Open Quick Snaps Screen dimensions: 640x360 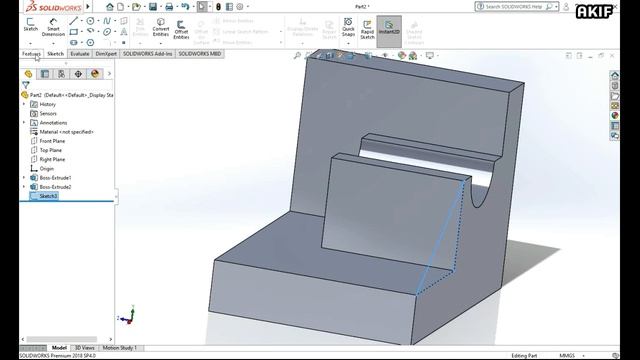[348, 27]
